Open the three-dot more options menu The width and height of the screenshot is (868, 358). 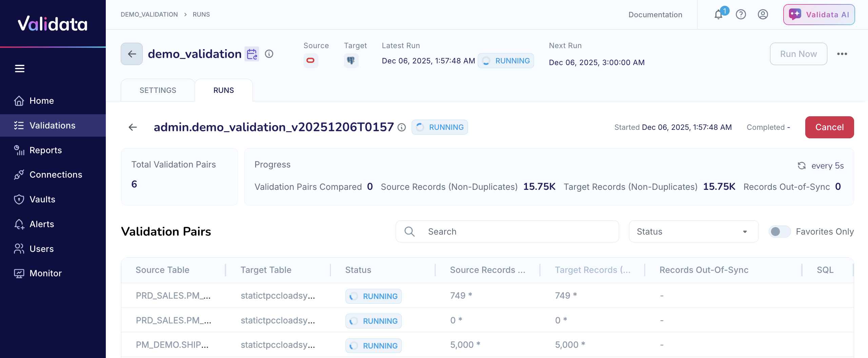(x=842, y=54)
